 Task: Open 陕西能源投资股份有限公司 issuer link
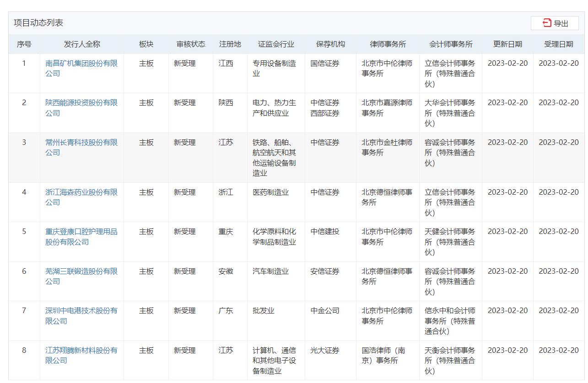pyautogui.click(x=81, y=108)
